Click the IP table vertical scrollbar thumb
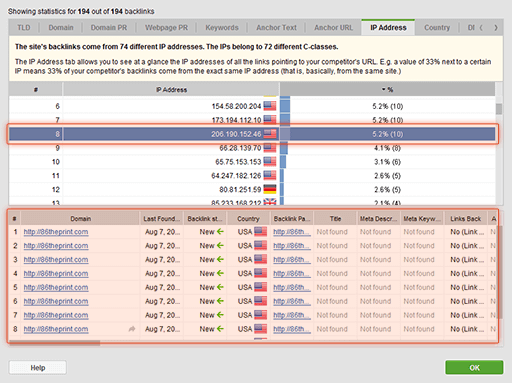 click(x=499, y=109)
